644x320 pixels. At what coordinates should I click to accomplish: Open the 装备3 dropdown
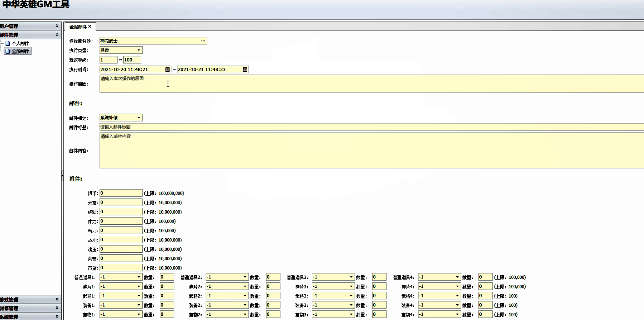[x=351, y=305]
